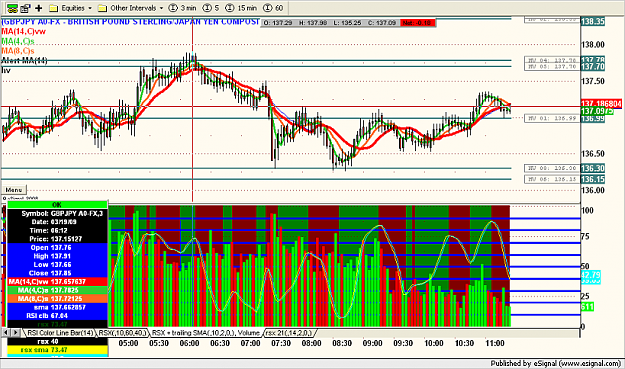Click the green 137.0975 price marker

597,111
